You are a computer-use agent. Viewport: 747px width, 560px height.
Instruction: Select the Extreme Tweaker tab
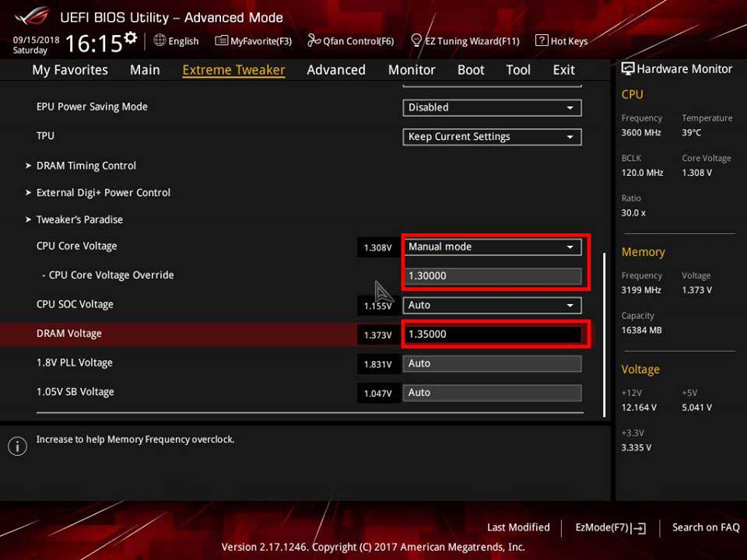[x=233, y=70]
